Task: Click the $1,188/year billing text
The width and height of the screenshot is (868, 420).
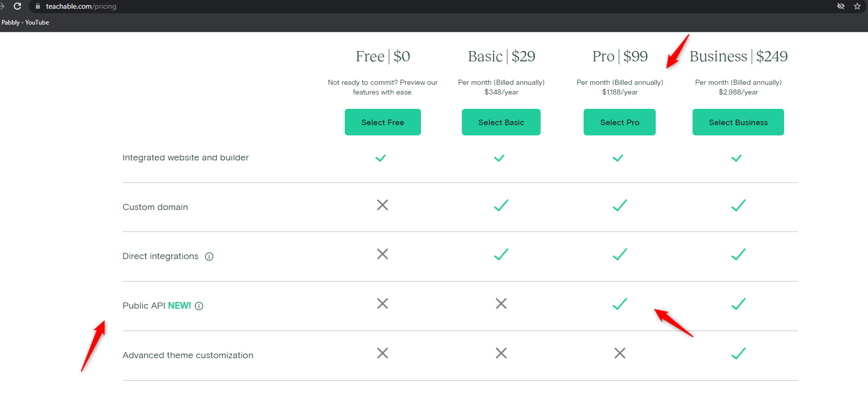Action: (x=620, y=92)
